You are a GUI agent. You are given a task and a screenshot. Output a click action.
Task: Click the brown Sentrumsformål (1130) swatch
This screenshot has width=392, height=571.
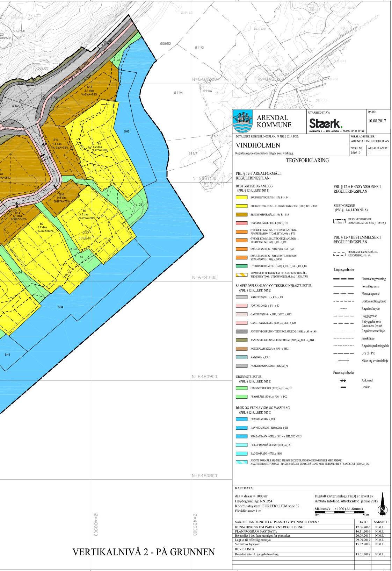[242, 214]
